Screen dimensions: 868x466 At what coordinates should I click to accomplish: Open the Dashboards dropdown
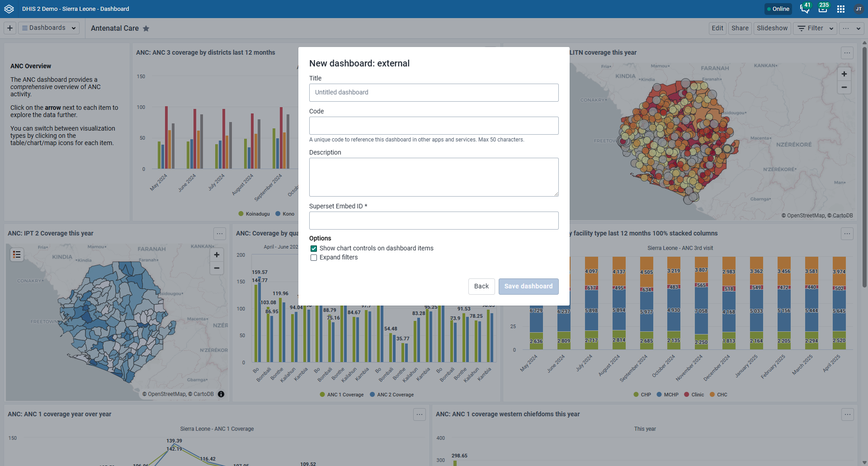49,28
